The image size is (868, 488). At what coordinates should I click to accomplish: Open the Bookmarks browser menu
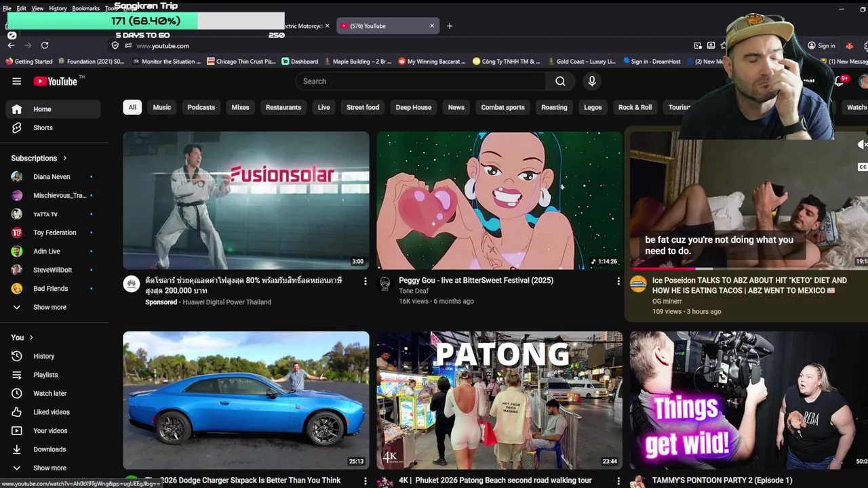click(86, 8)
